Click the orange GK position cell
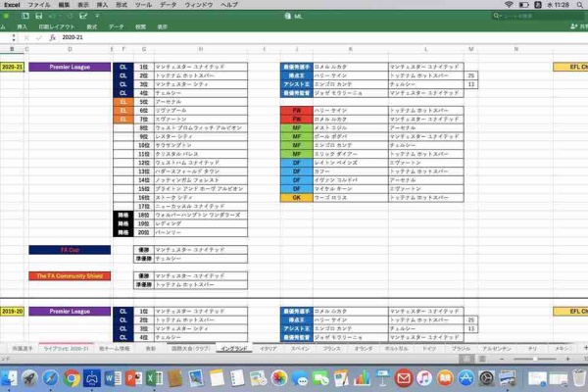The width and height of the screenshot is (588, 392). pos(297,197)
